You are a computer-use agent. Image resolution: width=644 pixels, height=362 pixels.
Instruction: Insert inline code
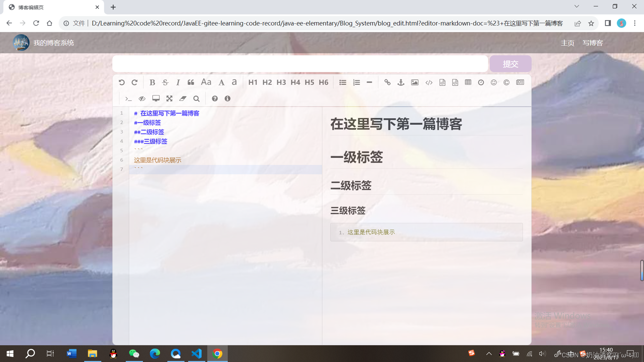pos(429,82)
